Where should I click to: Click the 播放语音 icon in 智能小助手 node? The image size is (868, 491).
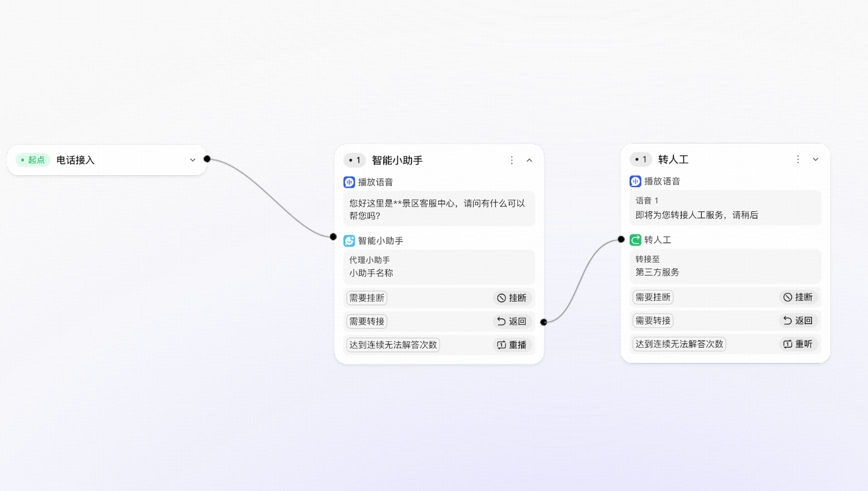(x=349, y=182)
